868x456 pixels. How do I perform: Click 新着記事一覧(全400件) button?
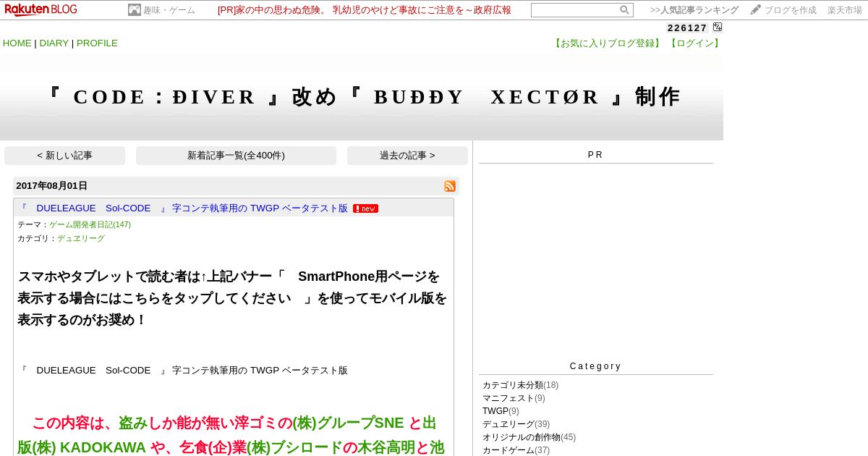(x=236, y=156)
